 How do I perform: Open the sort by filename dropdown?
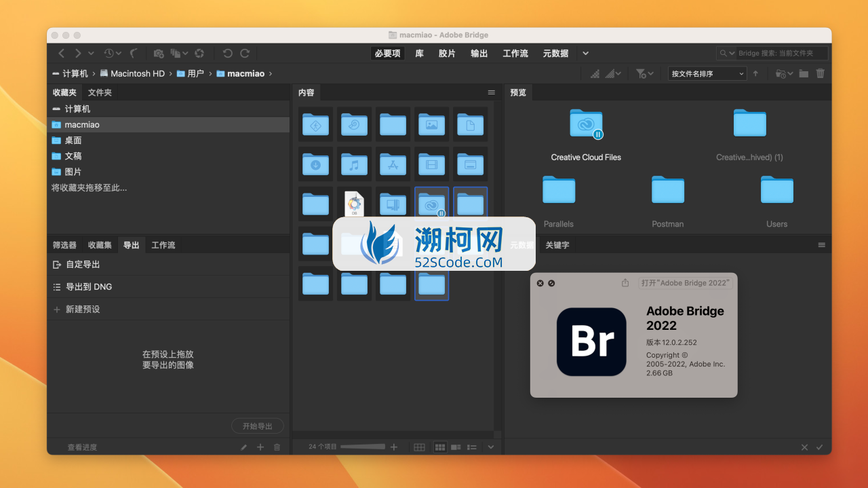[707, 73]
